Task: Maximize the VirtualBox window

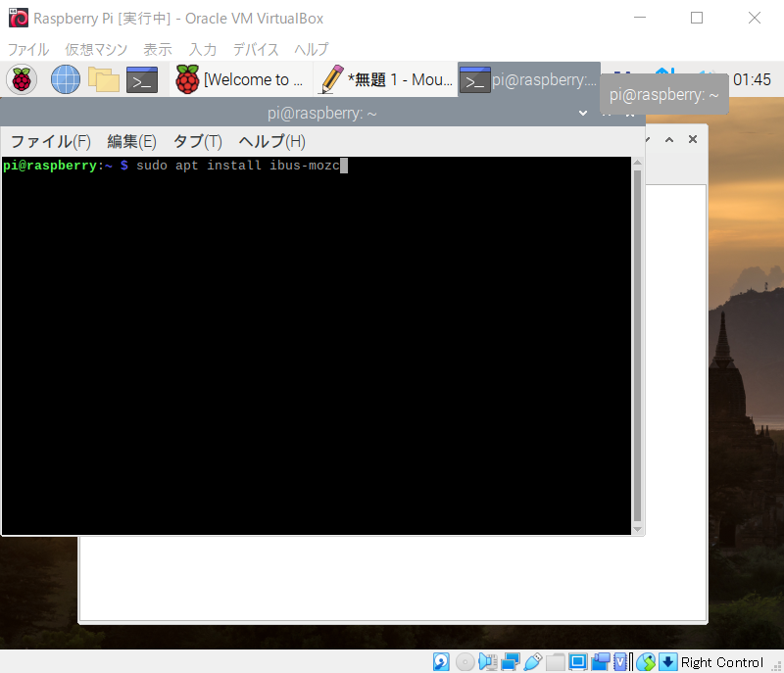Action: click(697, 18)
